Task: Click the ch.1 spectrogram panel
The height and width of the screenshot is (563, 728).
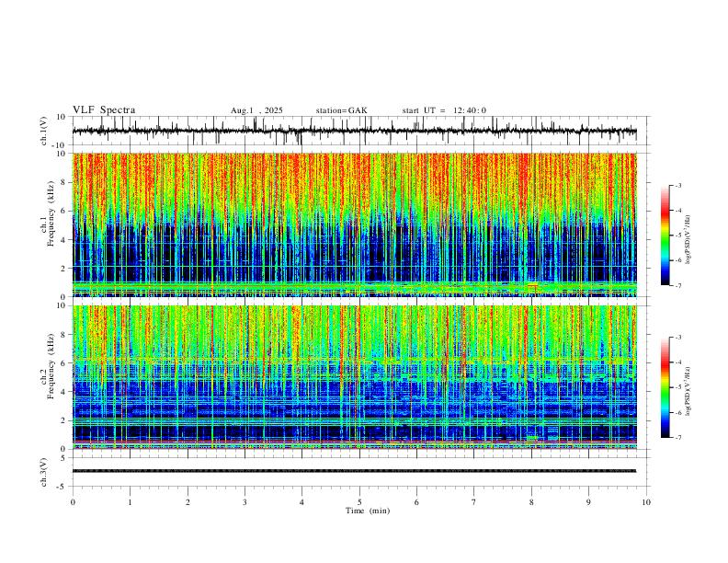Action: pos(354,224)
